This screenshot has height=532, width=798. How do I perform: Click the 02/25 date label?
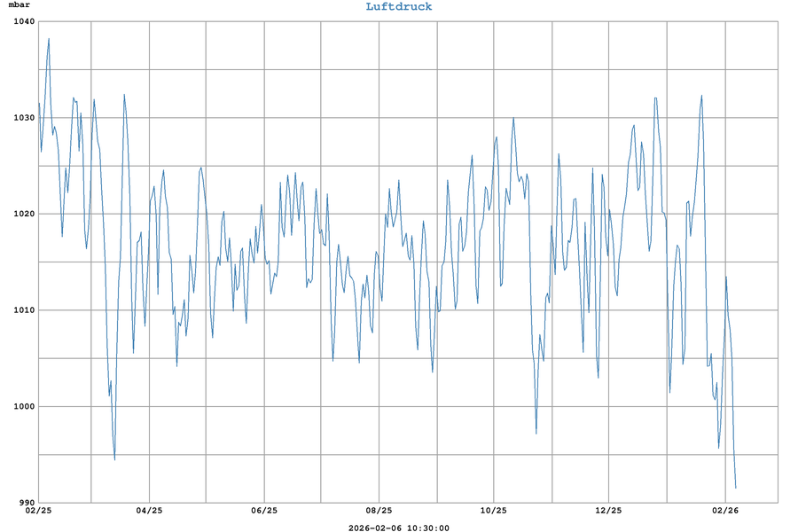38,511
